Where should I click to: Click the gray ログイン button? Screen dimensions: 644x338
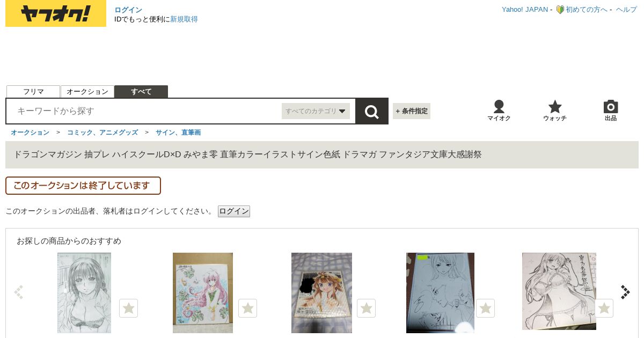234,211
